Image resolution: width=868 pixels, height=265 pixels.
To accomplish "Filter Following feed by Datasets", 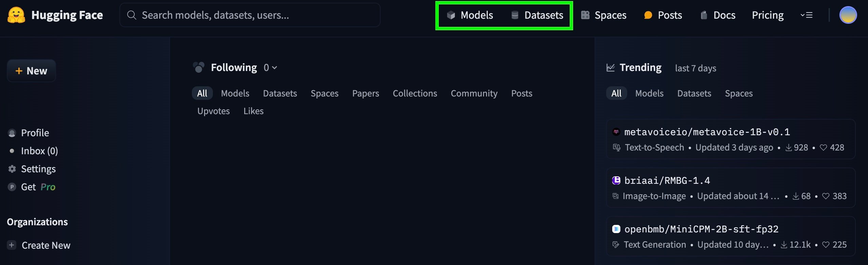I will 280,93.
